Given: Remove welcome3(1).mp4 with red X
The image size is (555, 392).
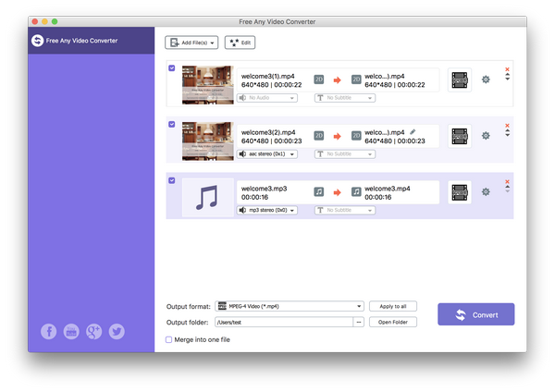Looking at the screenshot, I should [507, 69].
